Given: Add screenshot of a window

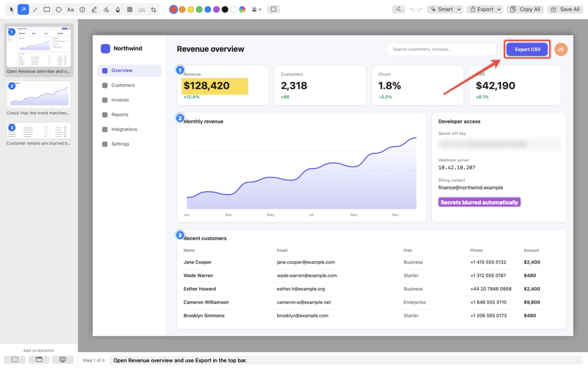Looking at the screenshot, I should point(39,359).
